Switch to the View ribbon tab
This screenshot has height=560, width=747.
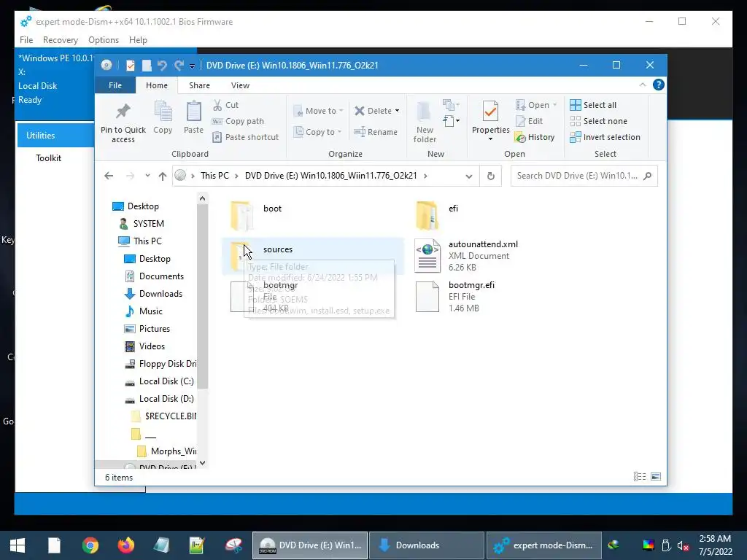tap(240, 85)
